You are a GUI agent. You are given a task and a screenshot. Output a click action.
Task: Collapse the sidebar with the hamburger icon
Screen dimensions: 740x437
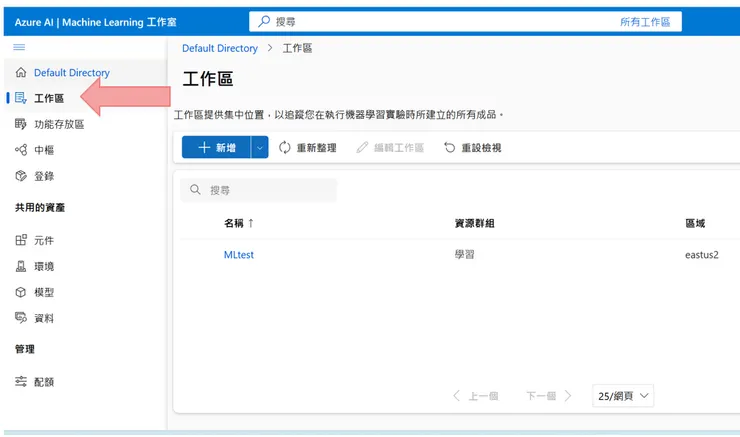pyautogui.click(x=19, y=47)
